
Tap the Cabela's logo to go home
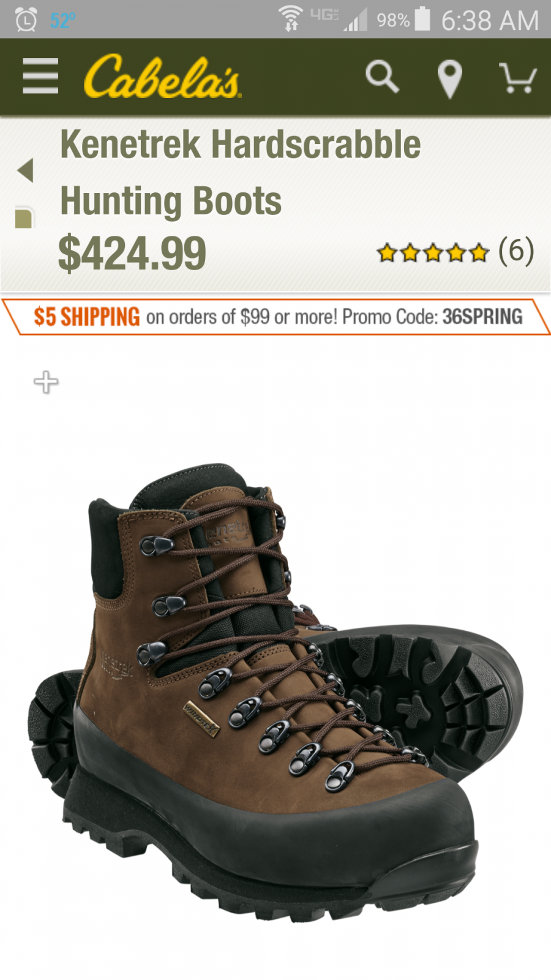coord(163,77)
